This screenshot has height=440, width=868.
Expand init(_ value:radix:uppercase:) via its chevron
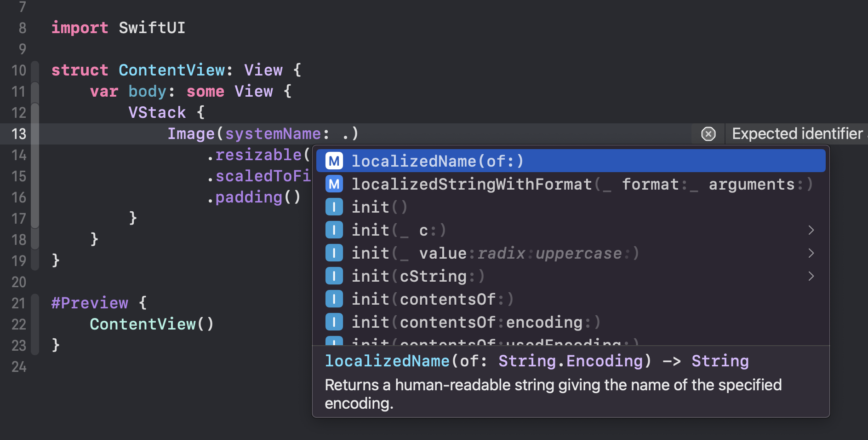click(x=811, y=253)
